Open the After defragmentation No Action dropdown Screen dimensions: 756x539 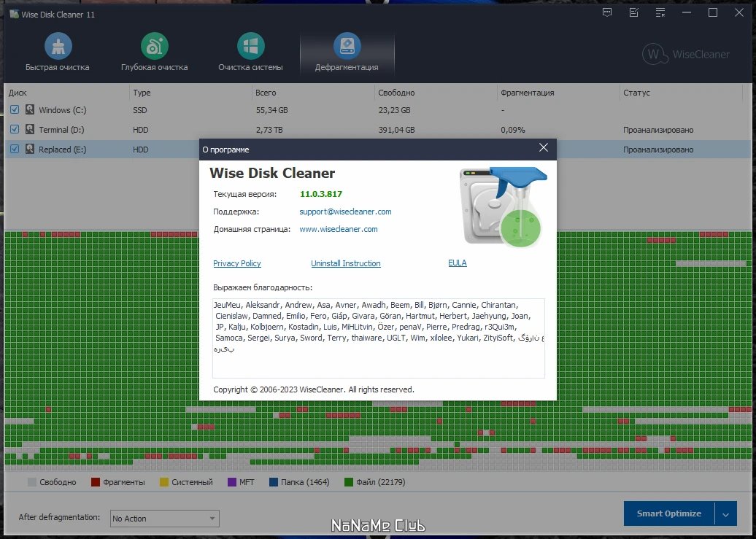coord(164,519)
